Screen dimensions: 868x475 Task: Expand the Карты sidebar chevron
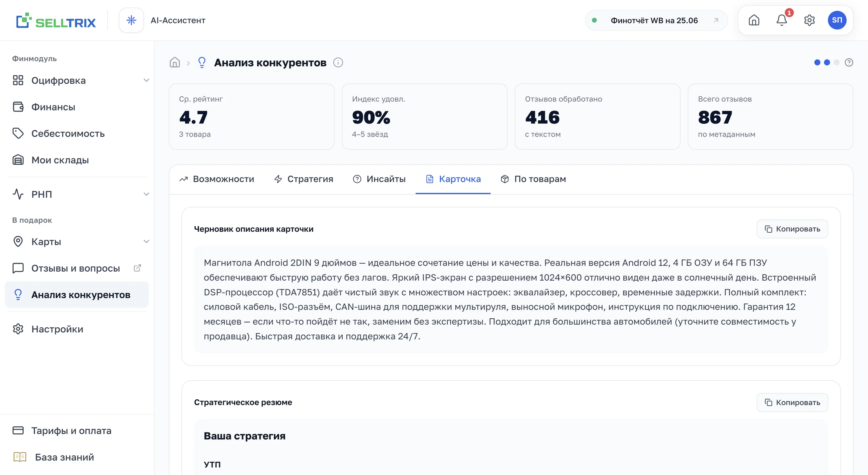point(146,241)
